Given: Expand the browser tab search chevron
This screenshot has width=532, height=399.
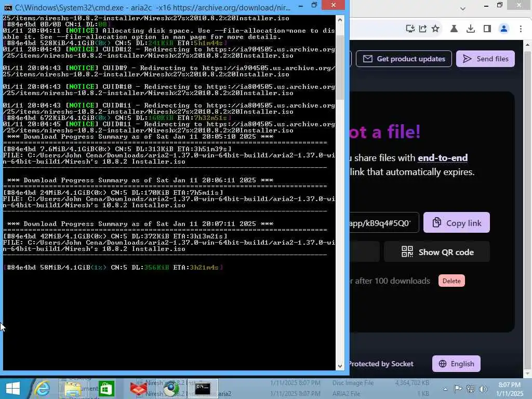Looking at the screenshot, I should point(463,8).
